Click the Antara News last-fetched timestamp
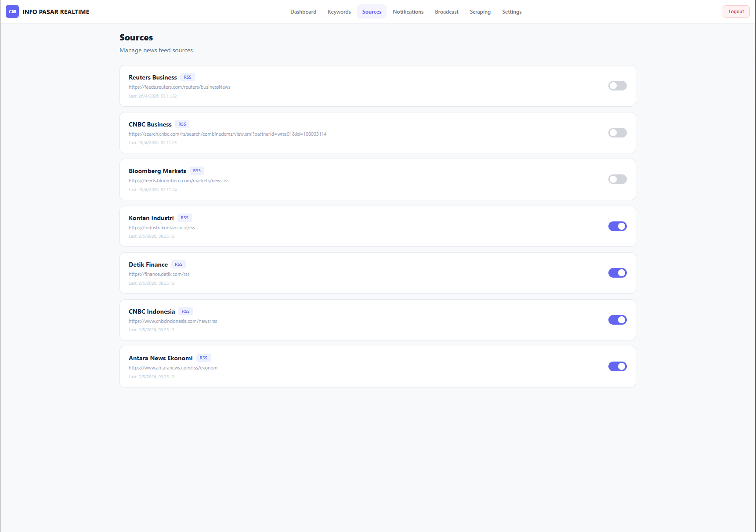 pyautogui.click(x=152, y=377)
